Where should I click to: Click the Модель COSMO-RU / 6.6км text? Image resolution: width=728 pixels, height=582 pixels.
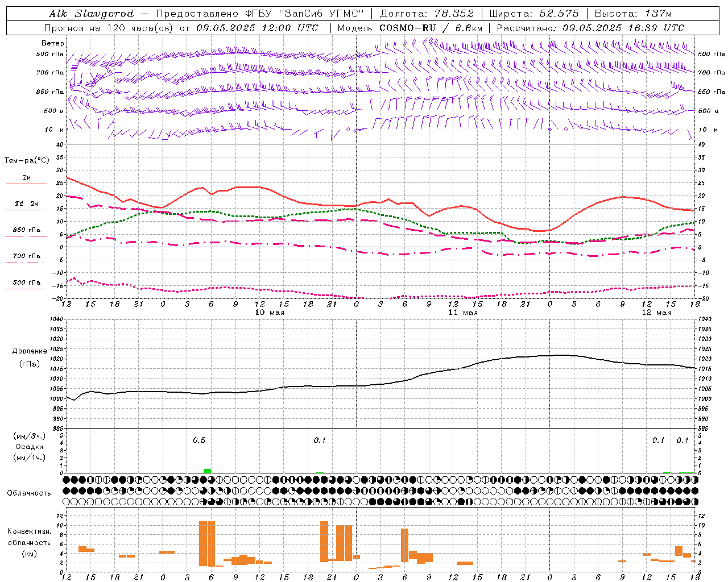410,28
